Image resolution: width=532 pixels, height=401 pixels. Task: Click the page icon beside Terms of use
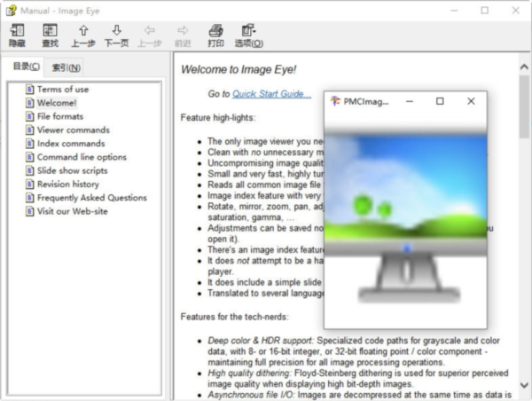(30, 90)
